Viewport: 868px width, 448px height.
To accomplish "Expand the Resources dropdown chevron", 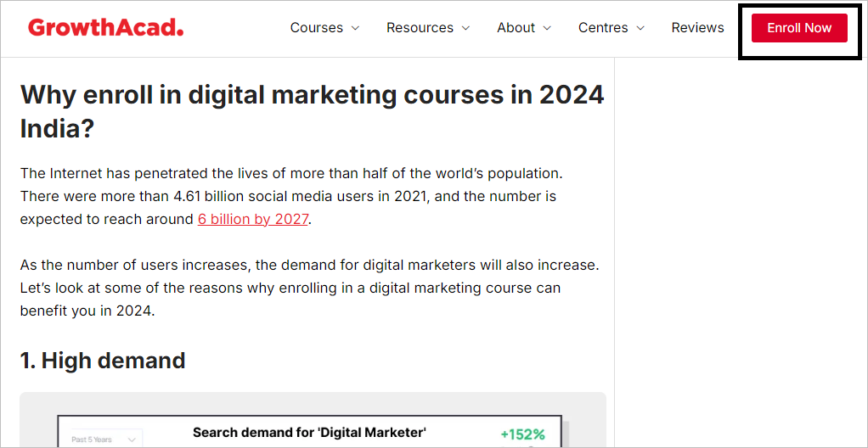I will [465, 28].
